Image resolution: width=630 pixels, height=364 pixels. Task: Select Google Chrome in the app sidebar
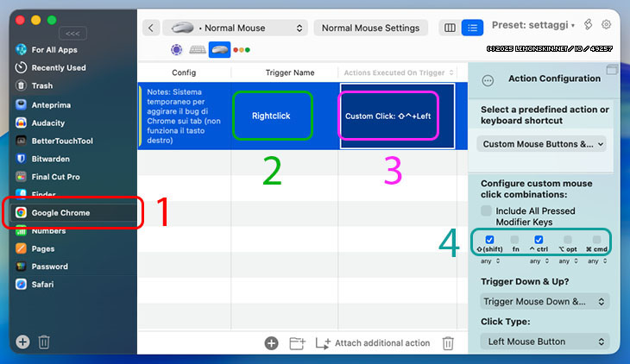(60, 213)
